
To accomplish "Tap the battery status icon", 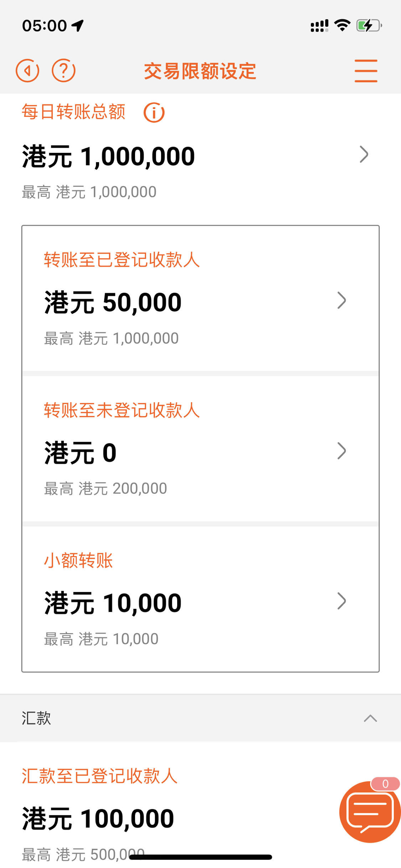I will pyautogui.click(x=369, y=26).
